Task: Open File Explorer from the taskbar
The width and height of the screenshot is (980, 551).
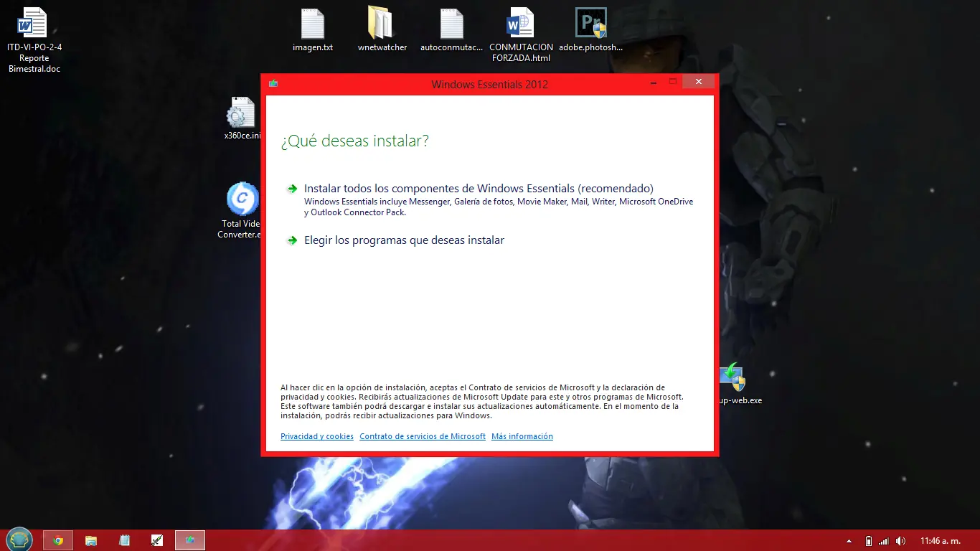Action: pos(91,540)
